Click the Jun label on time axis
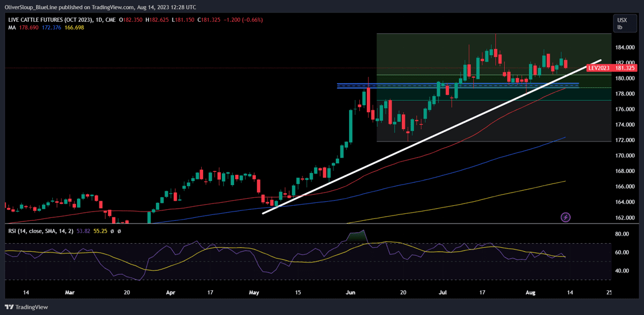The height and width of the screenshot is (315, 644). tap(351, 293)
